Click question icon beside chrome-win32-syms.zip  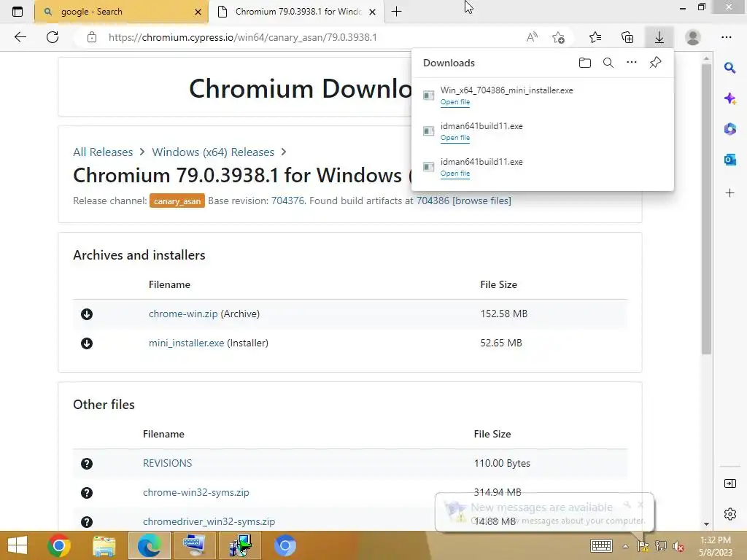pyautogui.click(x=87, y=493)
